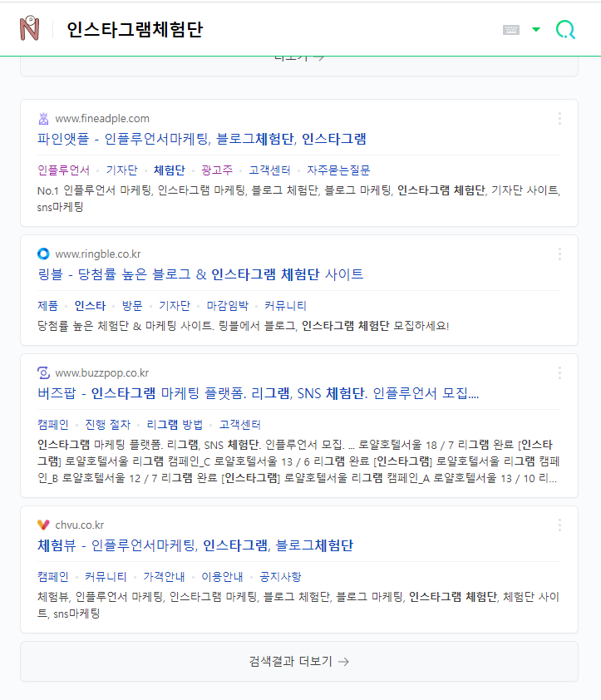Open more options for the buzzpop.co.kr result
The width and height of the screenshot is (601, 700).
tap(559, 372)
